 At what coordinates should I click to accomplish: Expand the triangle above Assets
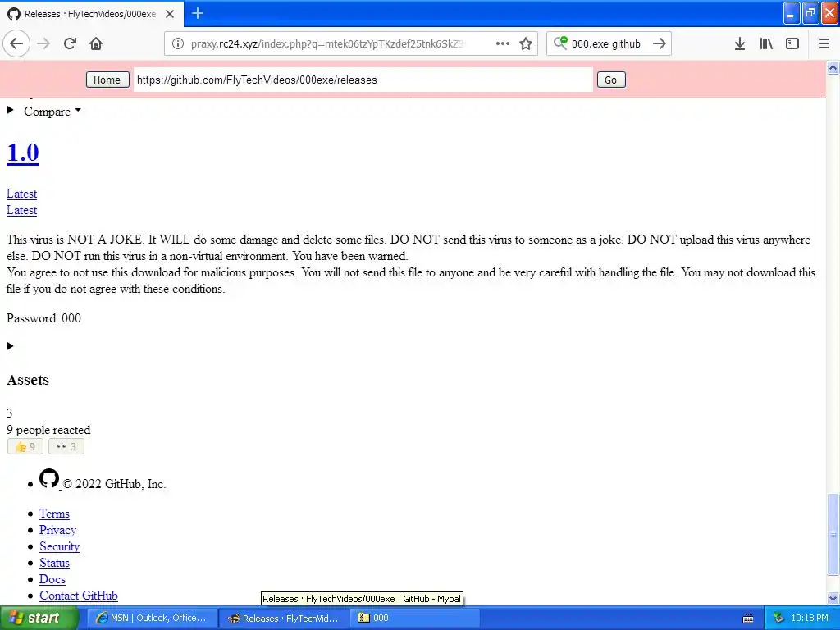coord(10,346)
